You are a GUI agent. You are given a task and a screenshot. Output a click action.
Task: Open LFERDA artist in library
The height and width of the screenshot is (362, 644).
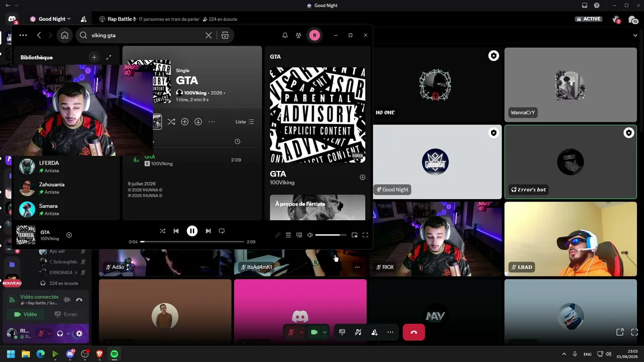pos(66,166)
